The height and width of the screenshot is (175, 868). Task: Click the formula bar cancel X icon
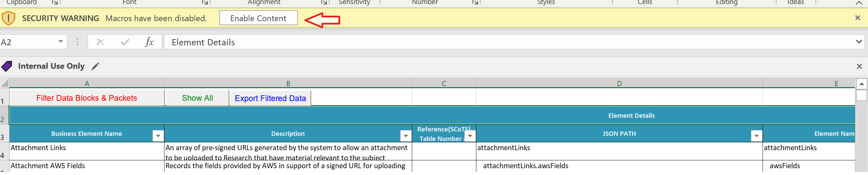pos(100,42)
